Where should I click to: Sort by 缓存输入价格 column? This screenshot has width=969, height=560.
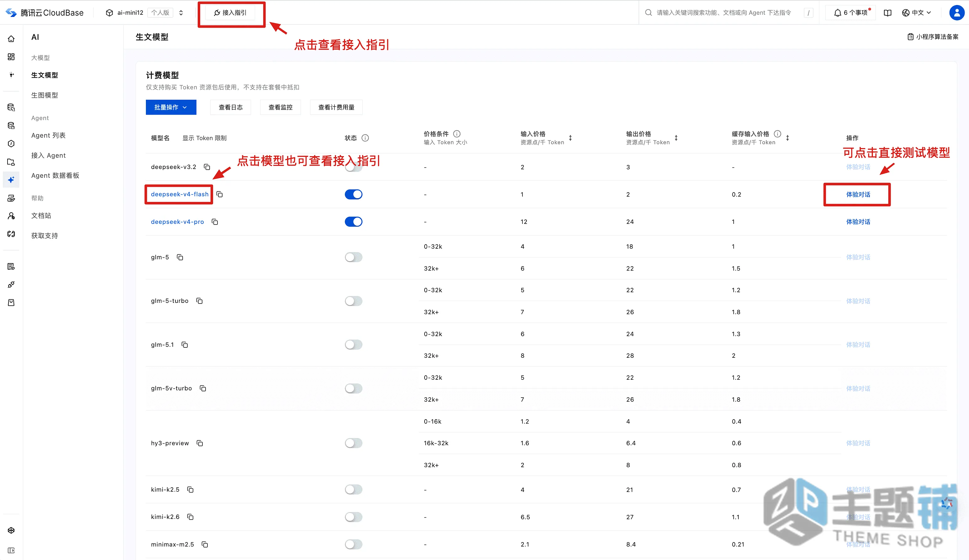pos(788,138)
